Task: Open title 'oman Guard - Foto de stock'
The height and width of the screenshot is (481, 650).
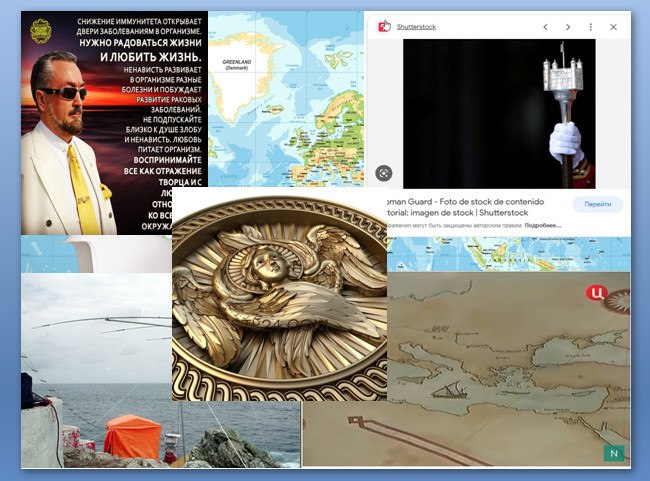Action: pos(464,207)
